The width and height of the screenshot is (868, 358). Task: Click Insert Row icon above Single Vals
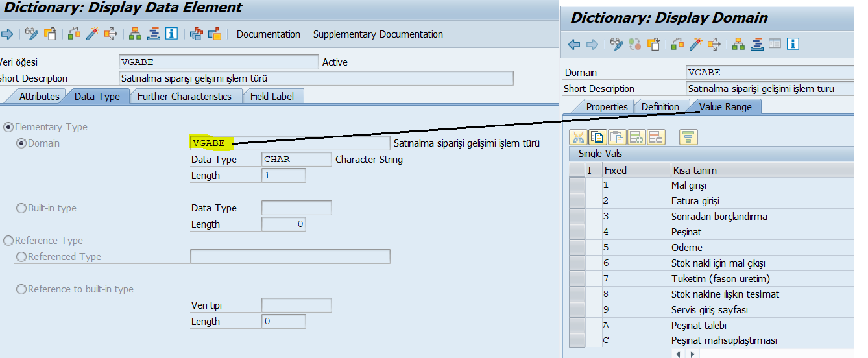[636, 137]
